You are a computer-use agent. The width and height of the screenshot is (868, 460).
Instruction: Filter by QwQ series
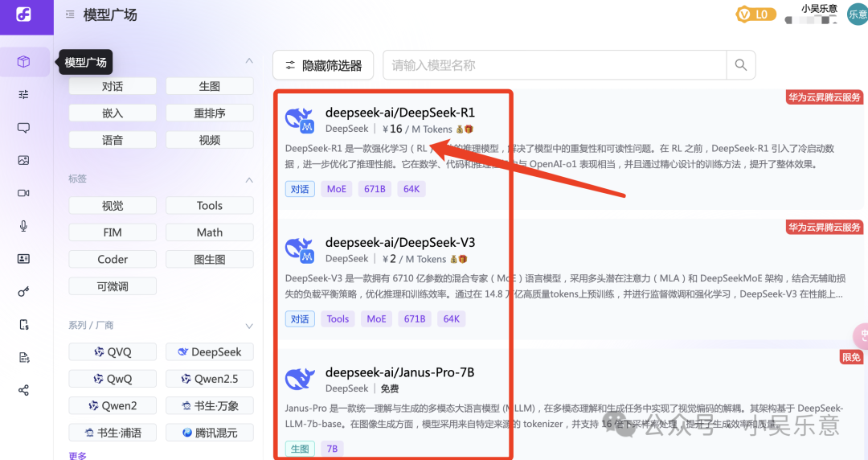[113, 379]
